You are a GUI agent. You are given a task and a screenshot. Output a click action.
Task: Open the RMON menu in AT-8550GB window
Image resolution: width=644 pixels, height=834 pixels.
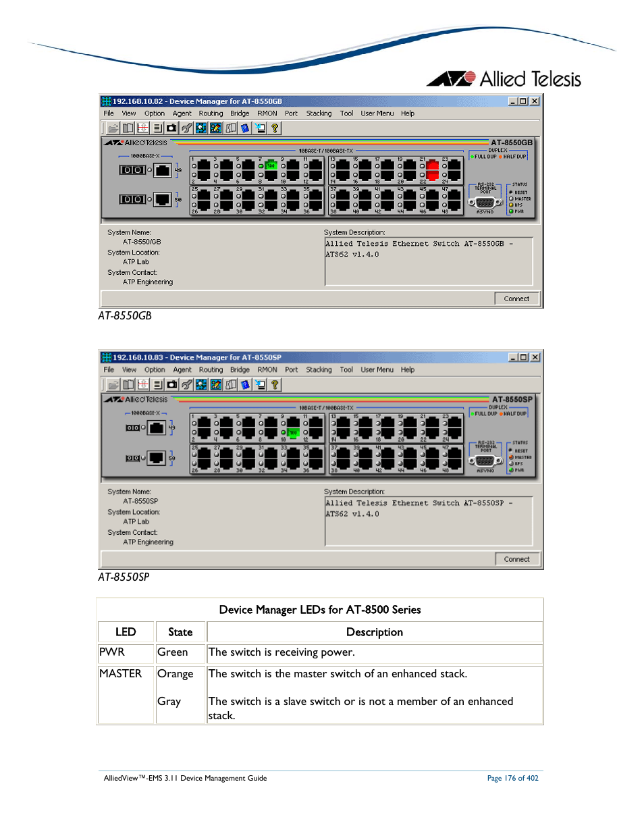pos(267,113)
